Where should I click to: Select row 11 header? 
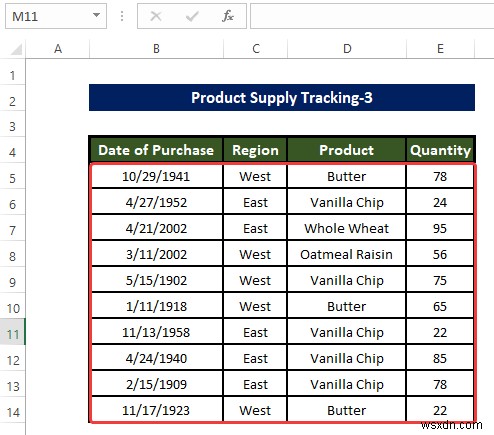(x=13, y=334)
